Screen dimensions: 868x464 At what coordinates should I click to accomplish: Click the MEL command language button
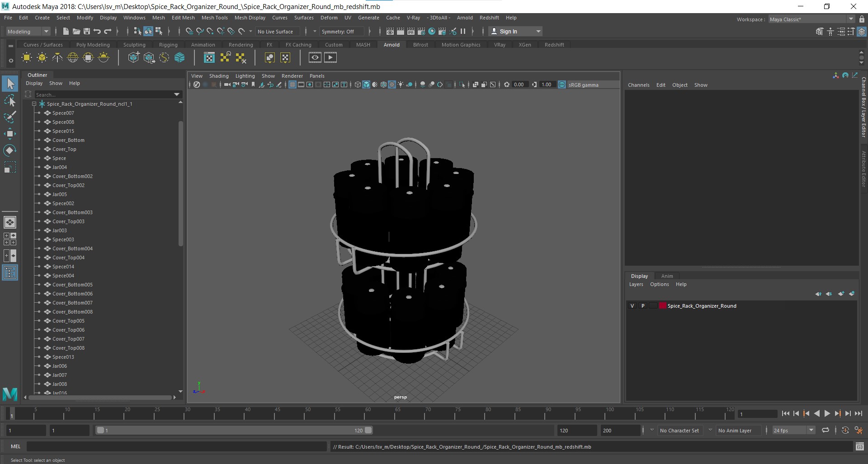(x=16, y=446)
